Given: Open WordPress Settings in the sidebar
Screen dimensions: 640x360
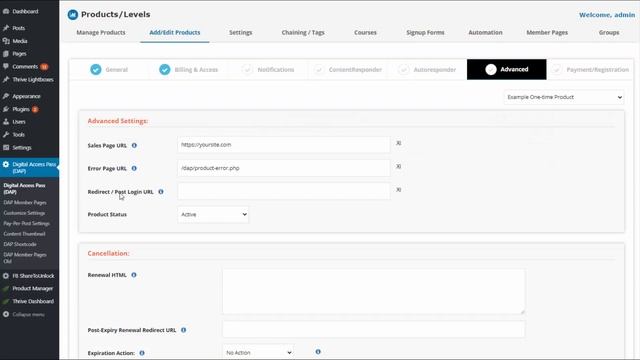Looking at the screenshot, I should (22, 148).
